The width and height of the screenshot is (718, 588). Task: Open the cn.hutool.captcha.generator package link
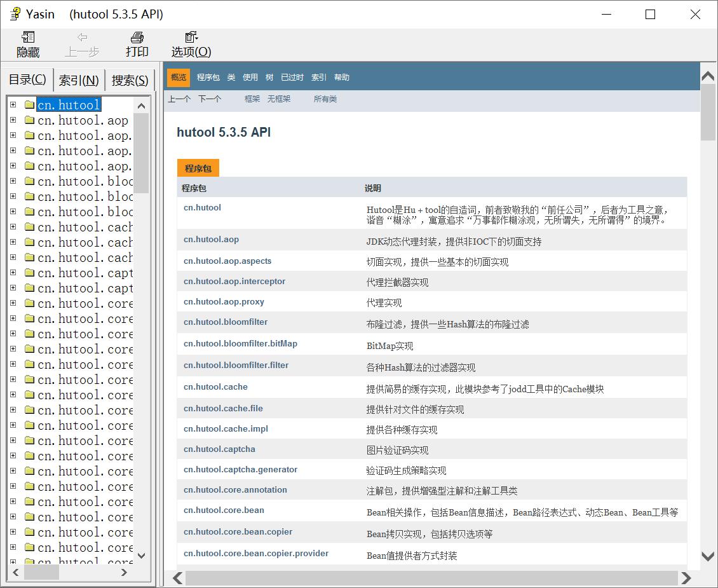[x=240, y=469]
